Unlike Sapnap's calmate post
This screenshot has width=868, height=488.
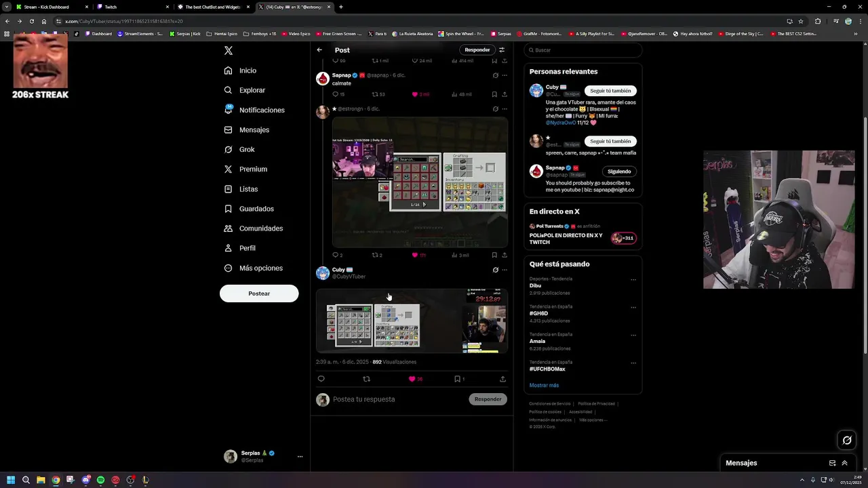coord(414,94)
